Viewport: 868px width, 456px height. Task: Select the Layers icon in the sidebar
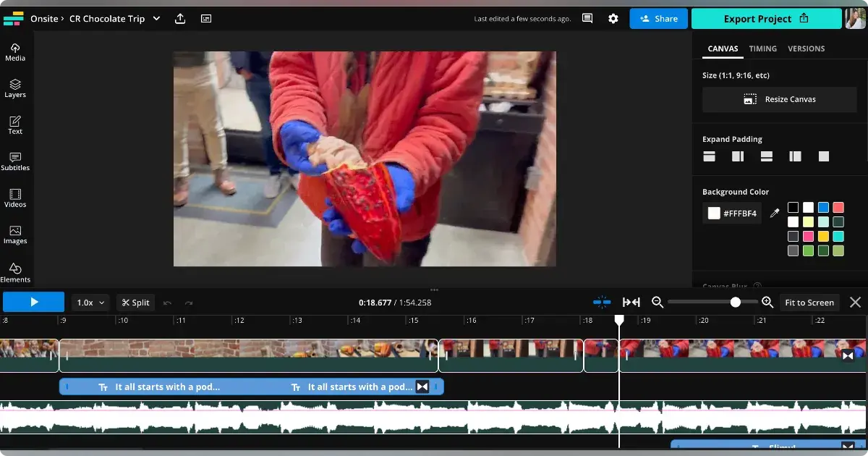coord(14,87)
